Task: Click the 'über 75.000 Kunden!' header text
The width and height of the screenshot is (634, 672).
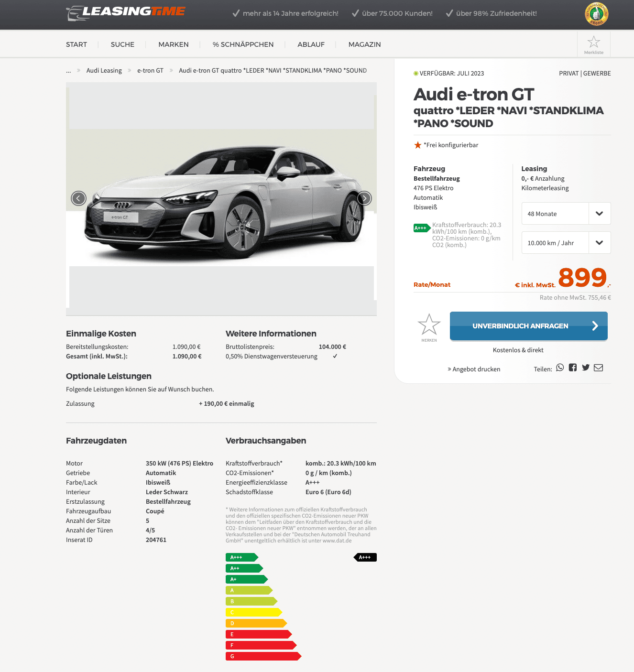Action: click(x=397, y=13)
